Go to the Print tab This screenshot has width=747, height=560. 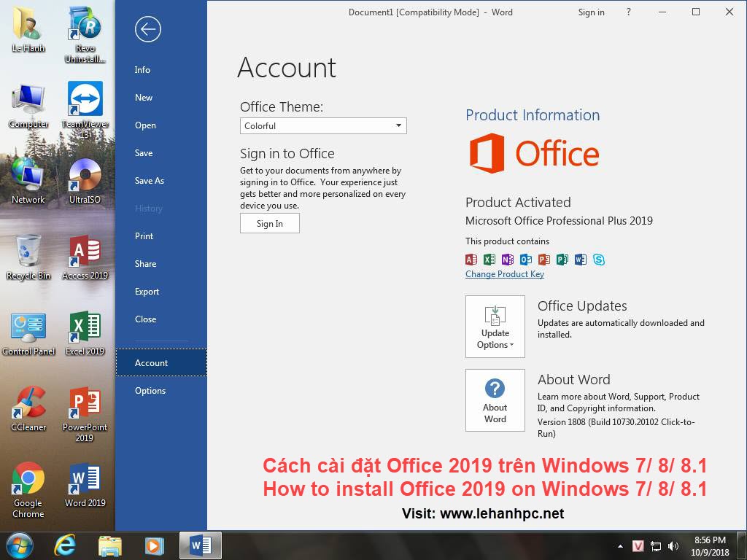(161, 236)
